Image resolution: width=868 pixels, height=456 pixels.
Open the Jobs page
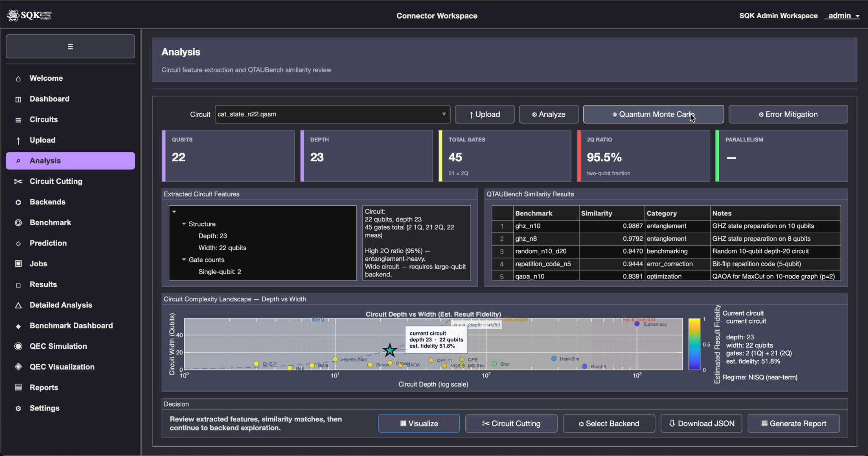click(x=70, y=264)
